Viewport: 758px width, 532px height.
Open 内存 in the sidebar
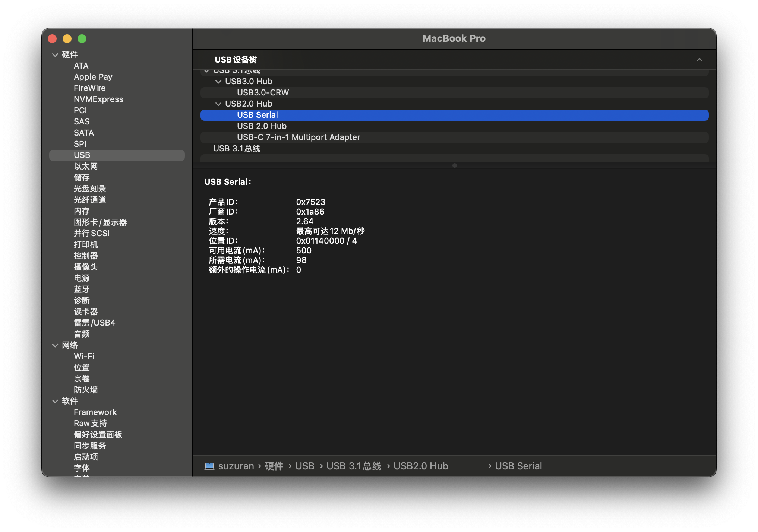click(117, 211)
